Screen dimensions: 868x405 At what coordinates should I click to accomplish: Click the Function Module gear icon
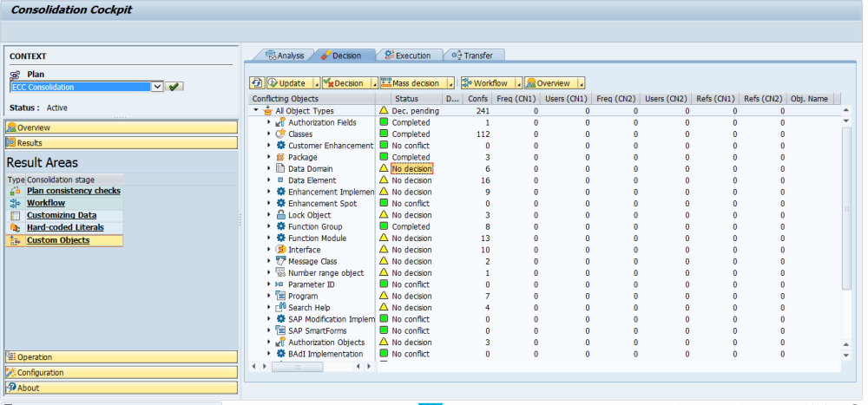[x=280, y=238]
